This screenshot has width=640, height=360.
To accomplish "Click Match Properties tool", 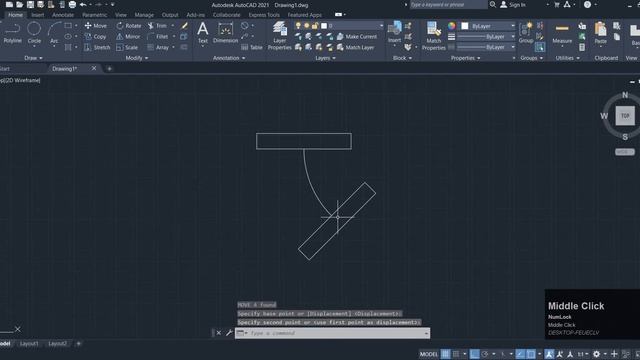I will [433, 36].
